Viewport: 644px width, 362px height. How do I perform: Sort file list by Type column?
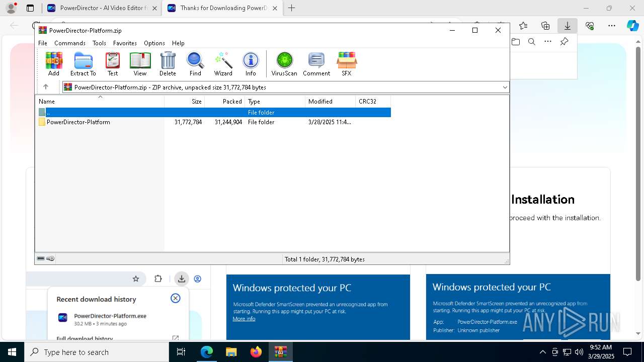pos(275,102)
